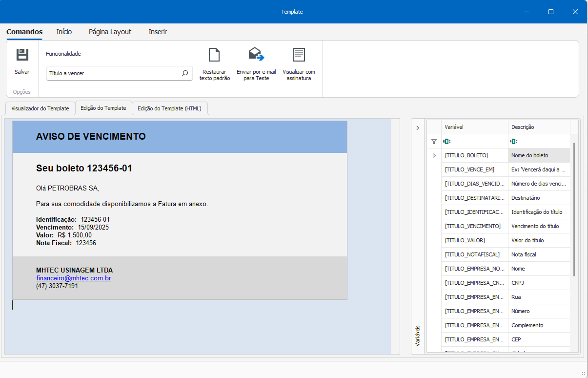Click the Variável column filter condition icon

446,142
